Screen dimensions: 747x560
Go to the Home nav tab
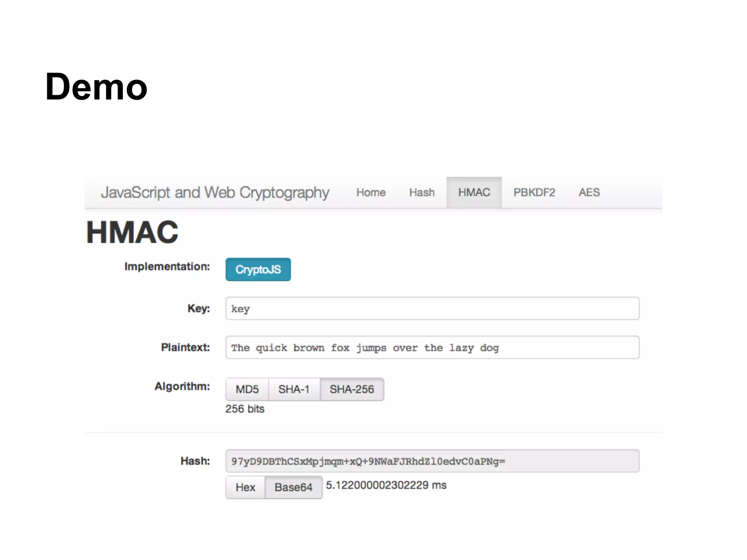371,192
